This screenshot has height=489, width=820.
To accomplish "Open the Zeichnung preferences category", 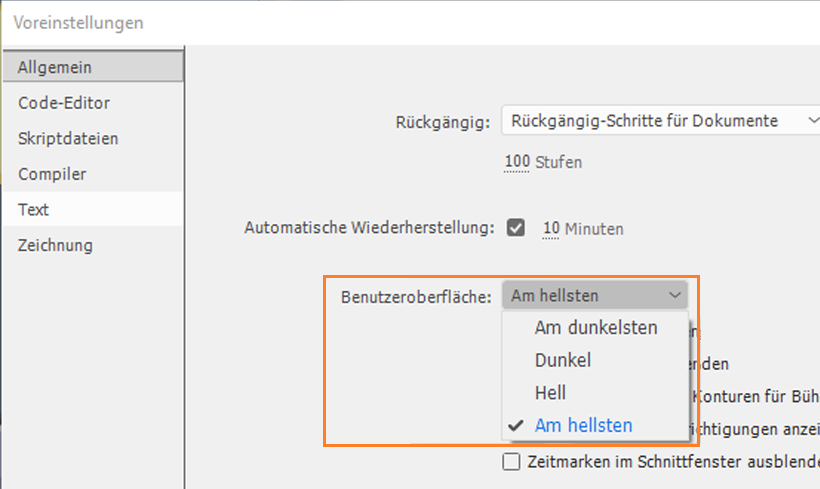I will pyautogui.click(x=55, y=245).
